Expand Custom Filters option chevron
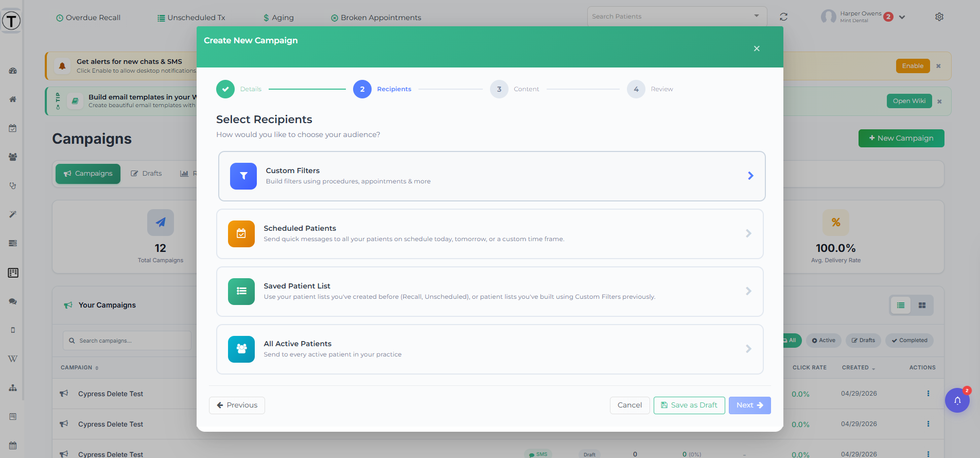980x458 pixels. coord(750,176)
